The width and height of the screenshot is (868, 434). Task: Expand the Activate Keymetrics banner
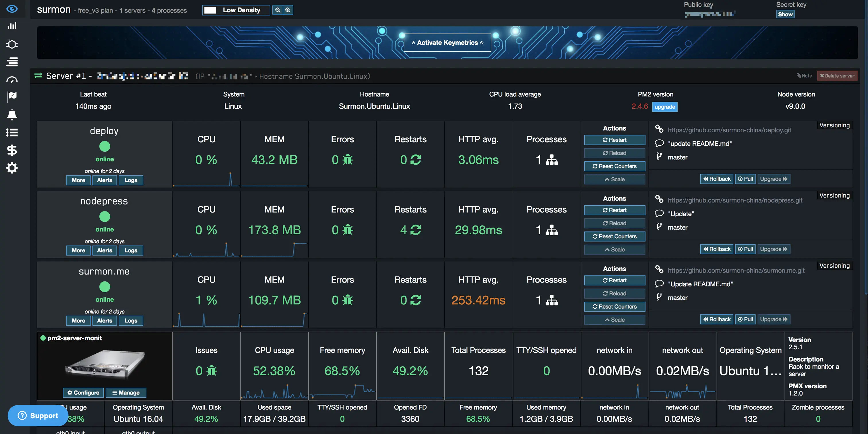point(447,43)
